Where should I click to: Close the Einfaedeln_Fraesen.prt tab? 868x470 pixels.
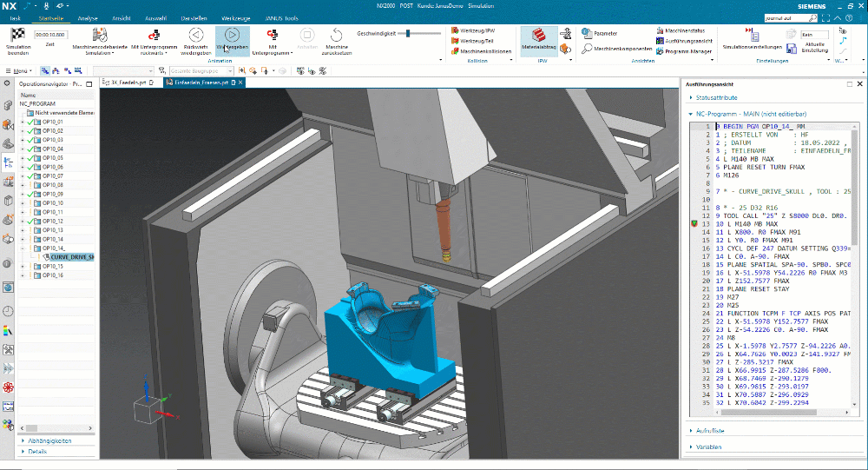pyautogui.click(x=240, y=82)
